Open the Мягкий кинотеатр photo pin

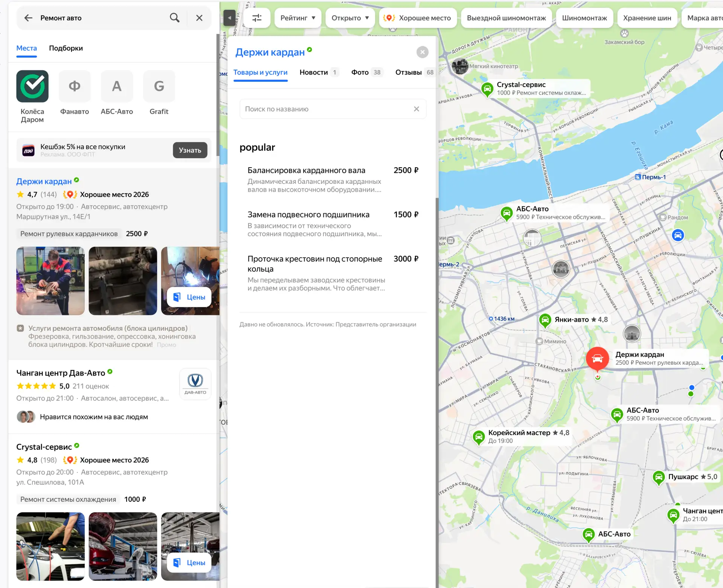click(460, 67)
